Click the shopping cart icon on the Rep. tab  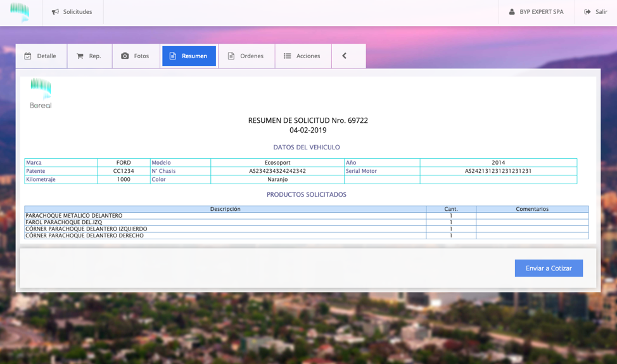point(80,56)
